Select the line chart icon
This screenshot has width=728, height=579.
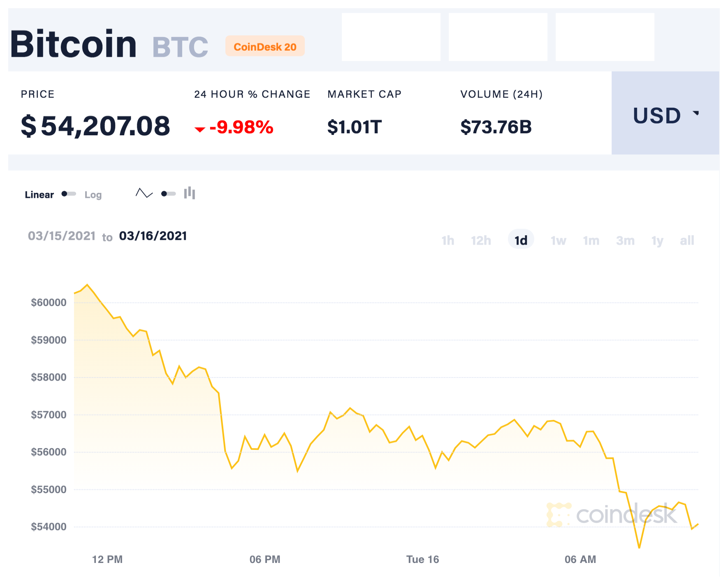(144, 193)
